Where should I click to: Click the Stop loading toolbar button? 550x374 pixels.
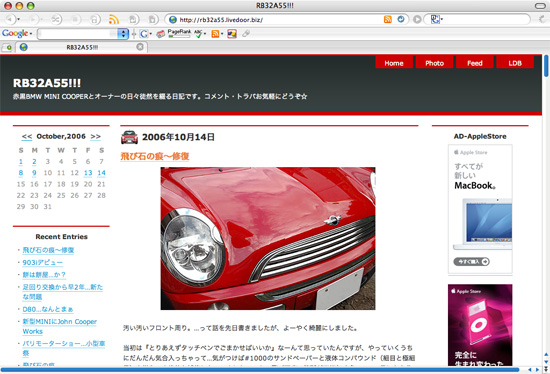(76, 19)
